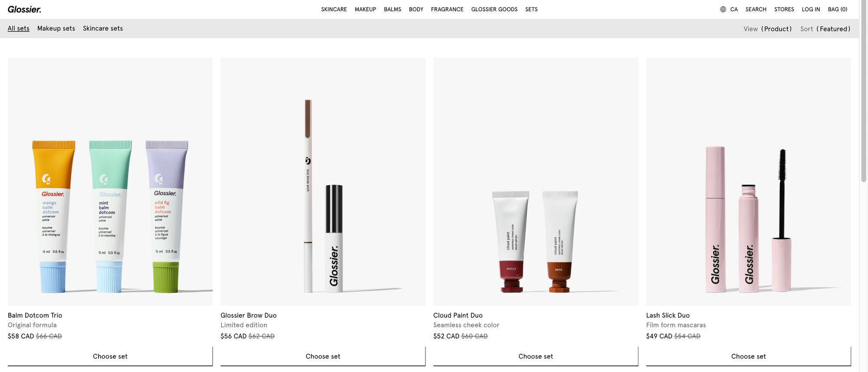This screenshot has width=868, height=372.
Task: Open the Glossier Brow Duo product image
Action: tap(323, 182)
